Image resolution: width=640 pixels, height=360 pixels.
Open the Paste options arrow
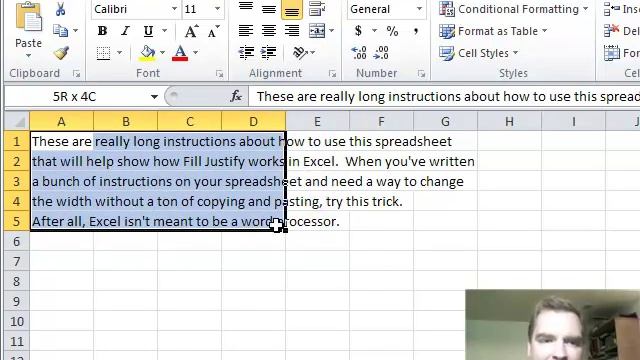pyautogui.click(x=28, y=56)
